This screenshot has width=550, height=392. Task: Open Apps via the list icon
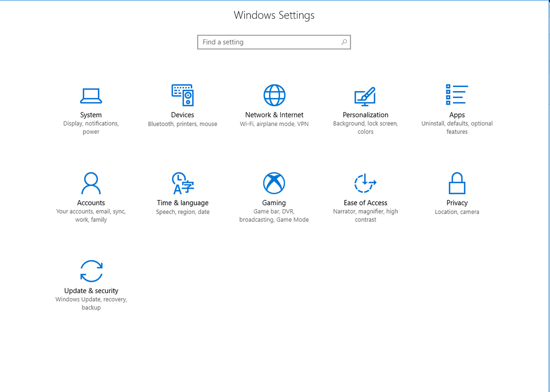[457, 95]
